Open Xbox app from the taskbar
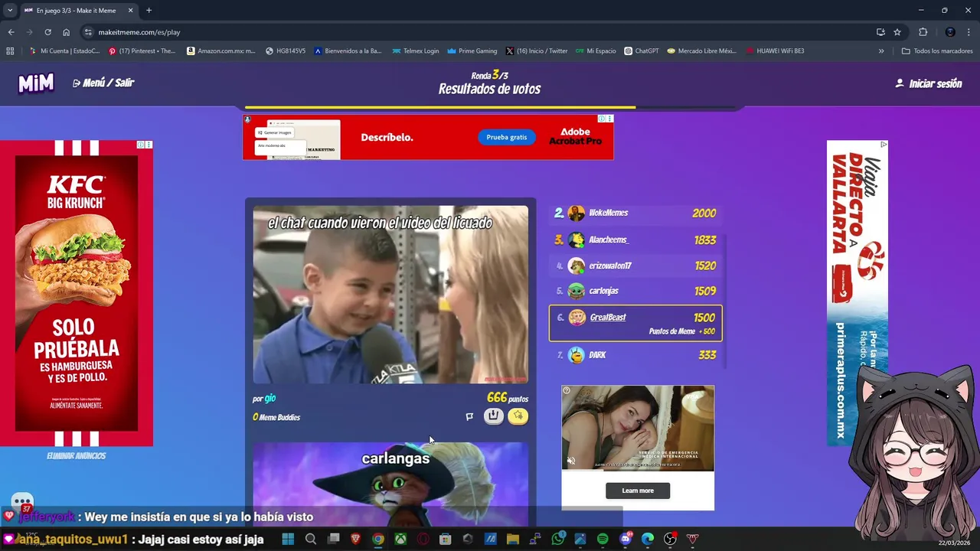 [x=400, y=540]
